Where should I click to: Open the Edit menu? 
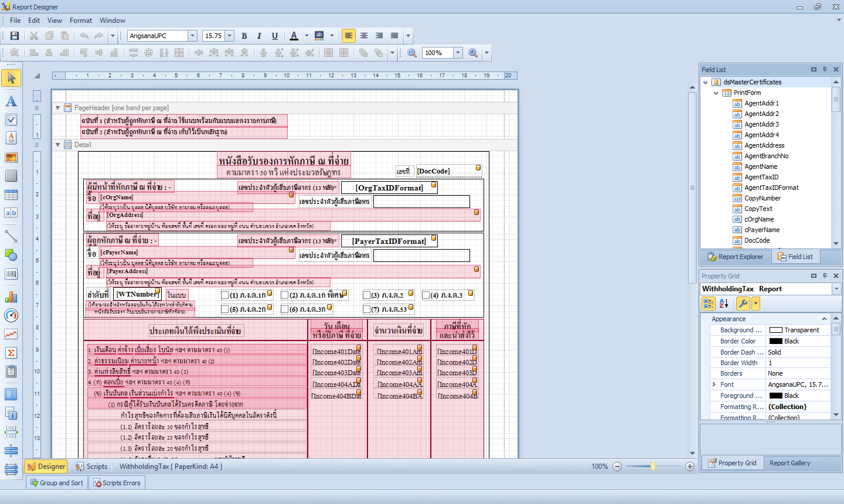pos(34,20)
